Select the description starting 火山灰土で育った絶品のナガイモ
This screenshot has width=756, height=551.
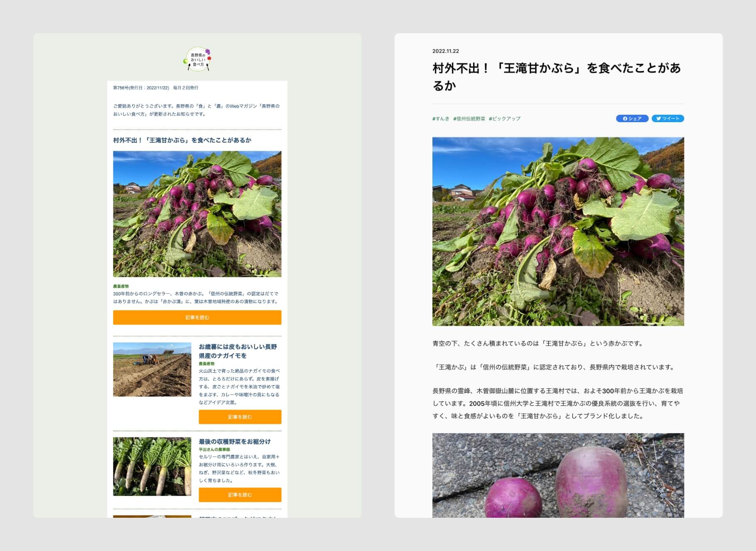tap(239, 386)
